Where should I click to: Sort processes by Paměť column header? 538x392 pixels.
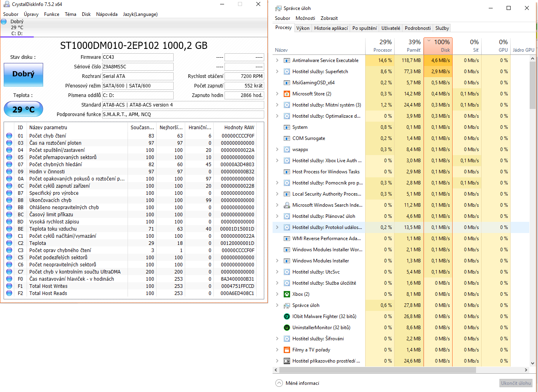coord(409,46)
